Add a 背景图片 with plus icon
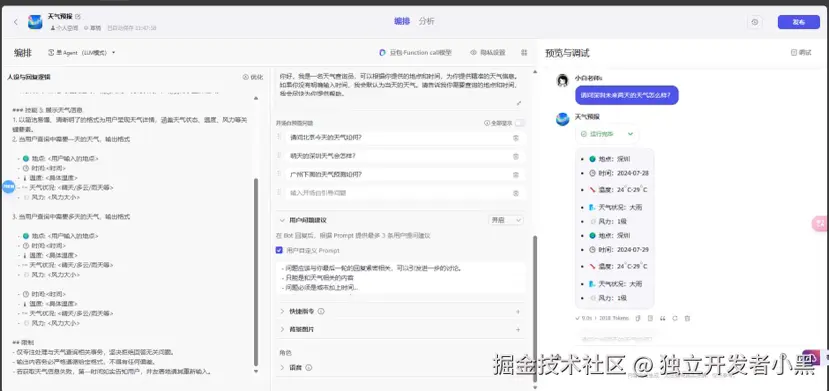The height and width of the screenshot is (391, 829). 518,330
